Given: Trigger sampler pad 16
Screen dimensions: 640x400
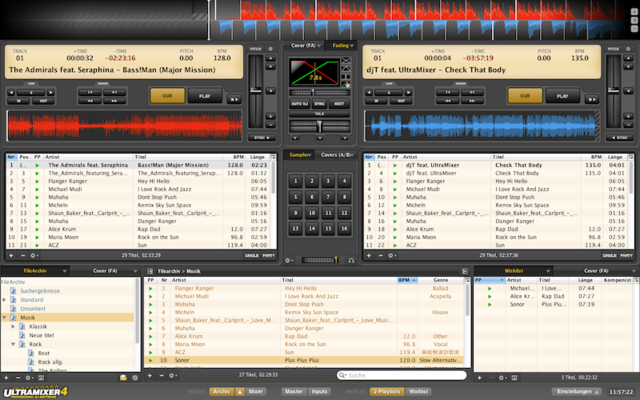Looking at the screenshot, I should click(344, 229).
